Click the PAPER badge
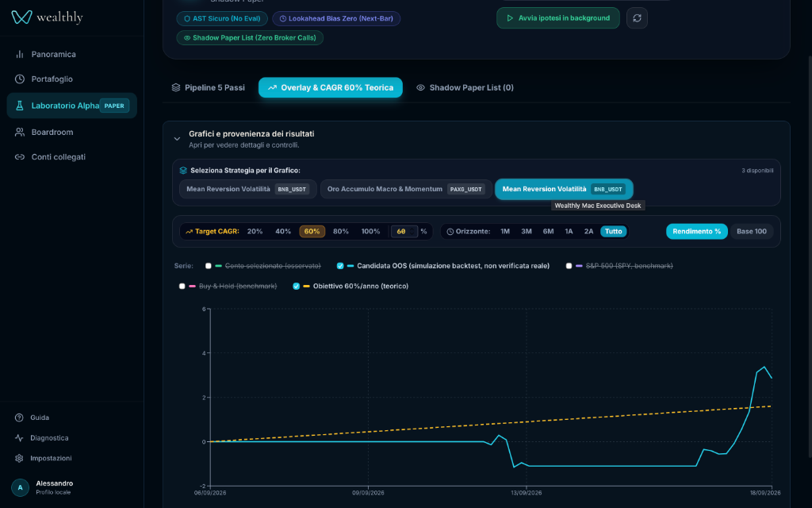This screenshot has width=812, height=508. 114,106
